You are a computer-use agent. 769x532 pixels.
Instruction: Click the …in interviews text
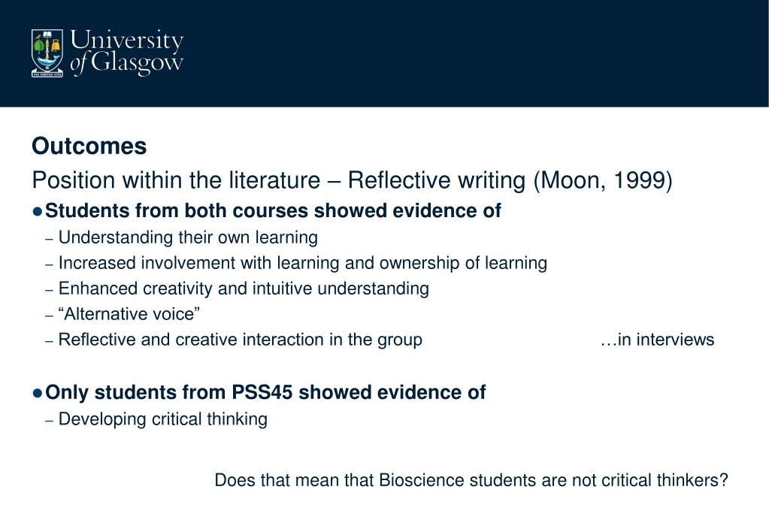[657, 340]
